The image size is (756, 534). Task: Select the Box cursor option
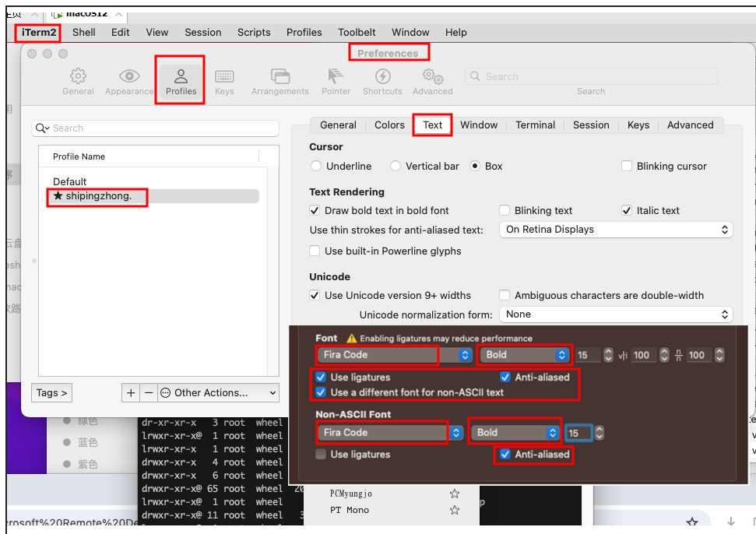(475, 167)
